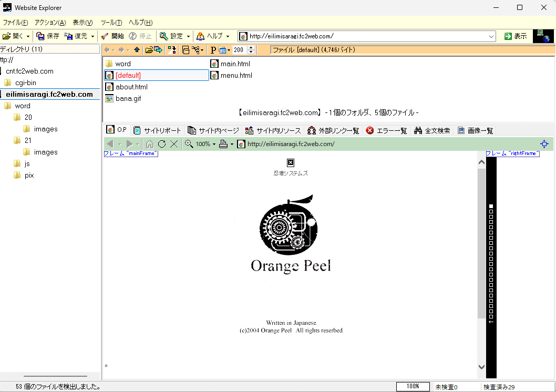Click the 開く (Open) toolbar button
Viewport: 556px width, 392px height.
(13, 36)
